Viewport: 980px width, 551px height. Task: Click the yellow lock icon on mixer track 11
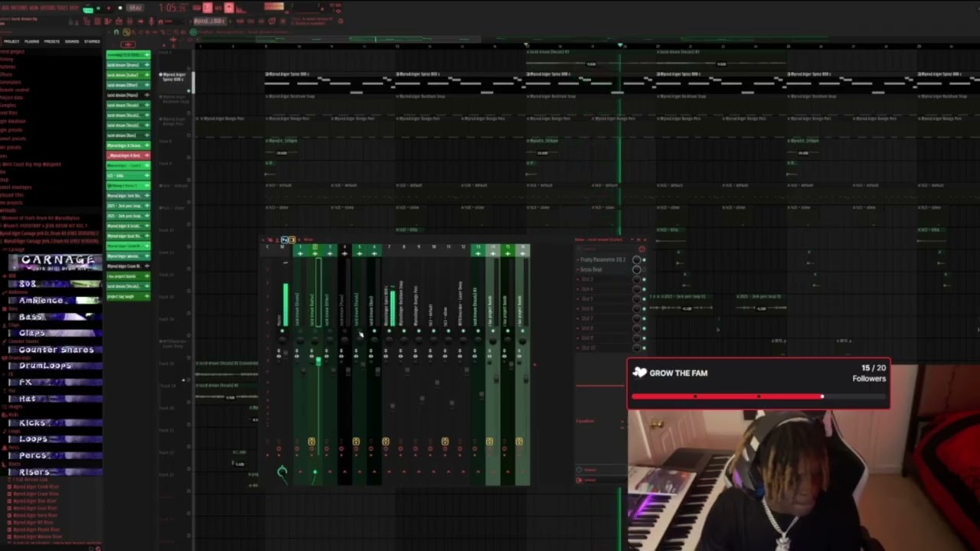(445, 442)
